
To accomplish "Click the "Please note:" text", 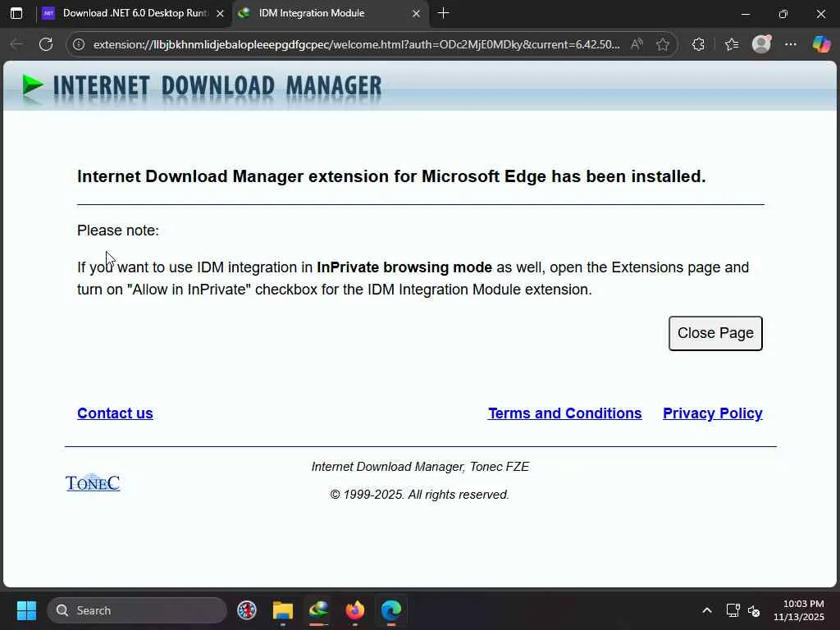I will [x=118, y=231].
